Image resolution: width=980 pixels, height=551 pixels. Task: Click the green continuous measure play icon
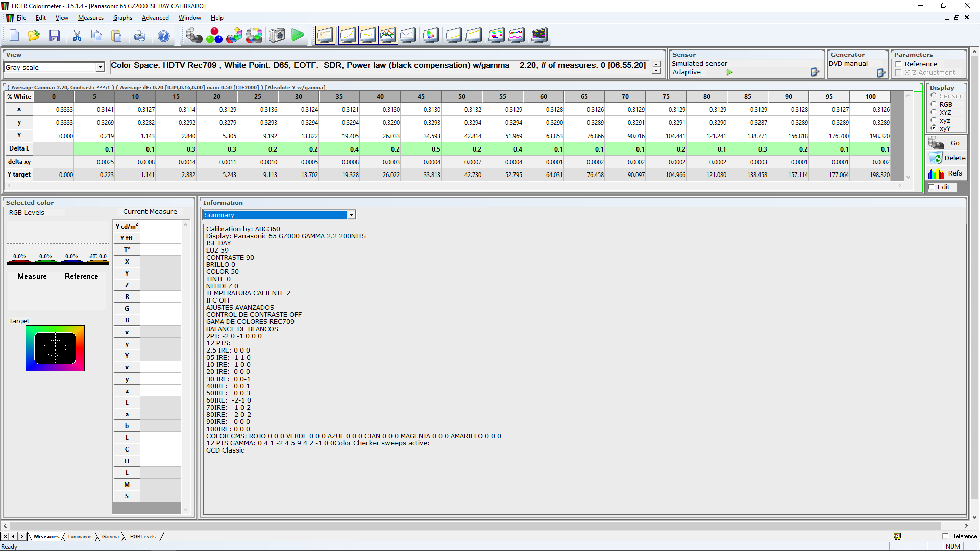[x=298, y=35]
